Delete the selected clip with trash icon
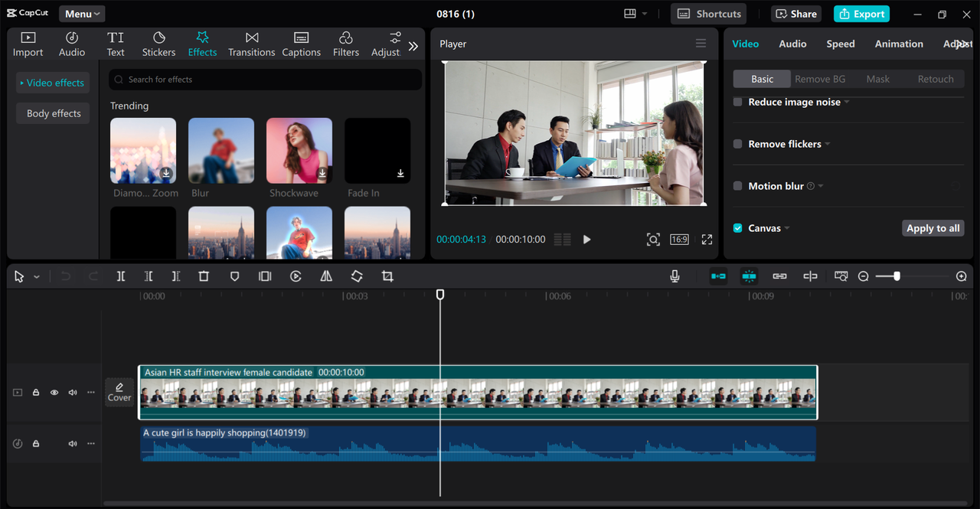The height and width of the screenshot is (509, 980). pos(204,276)
